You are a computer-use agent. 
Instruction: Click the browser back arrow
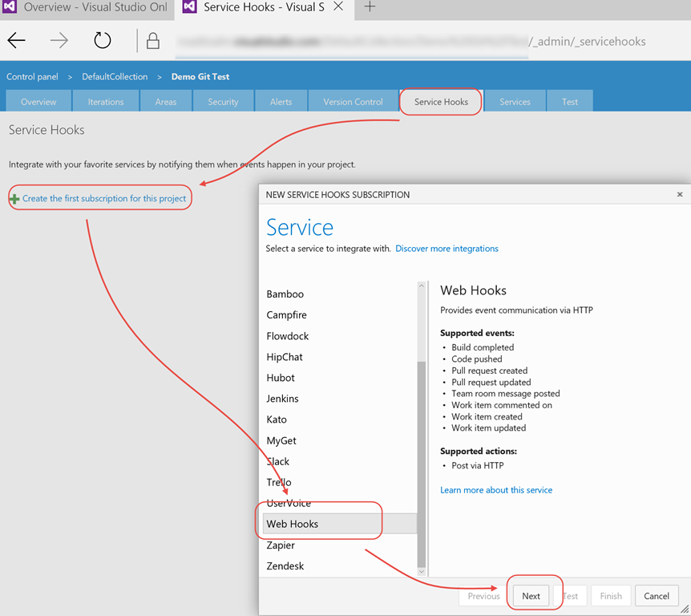pyautogui.click(x=17, y=41)
